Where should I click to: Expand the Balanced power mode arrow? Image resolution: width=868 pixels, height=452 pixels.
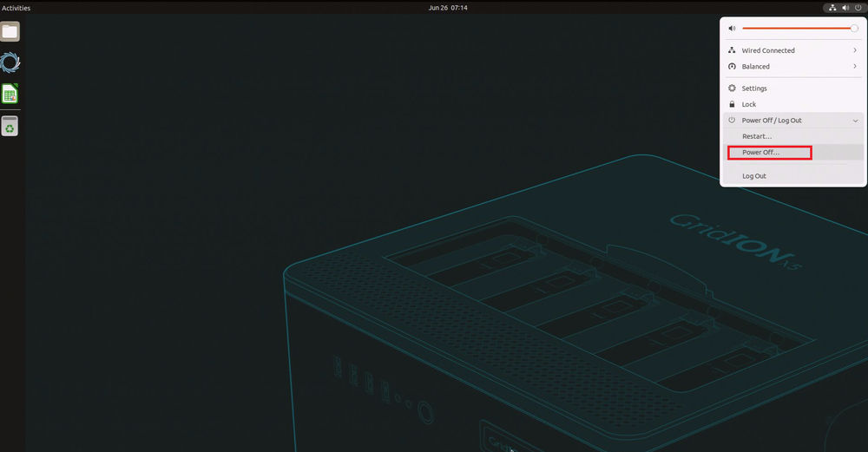pos(855,67)
